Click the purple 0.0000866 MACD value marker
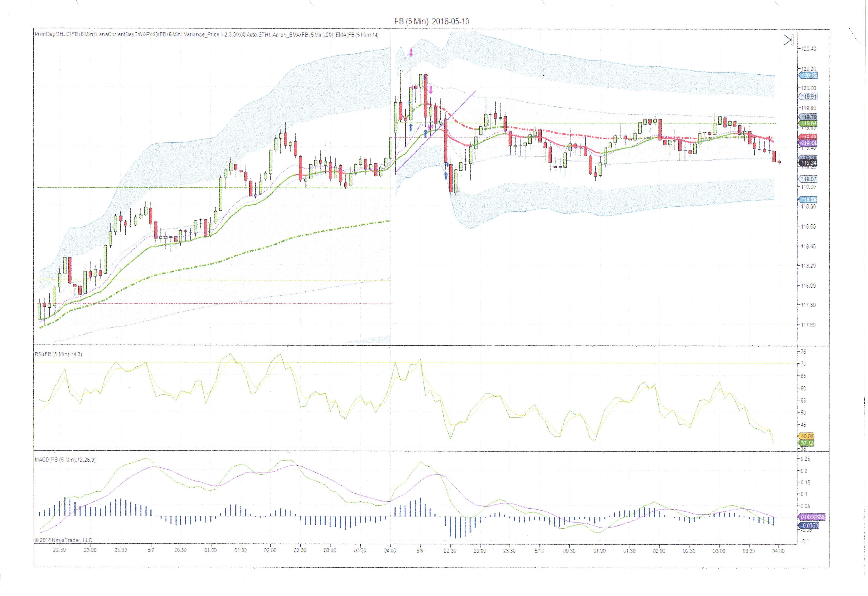Screen dimensions: 868x596 click(x=812, y=517)
